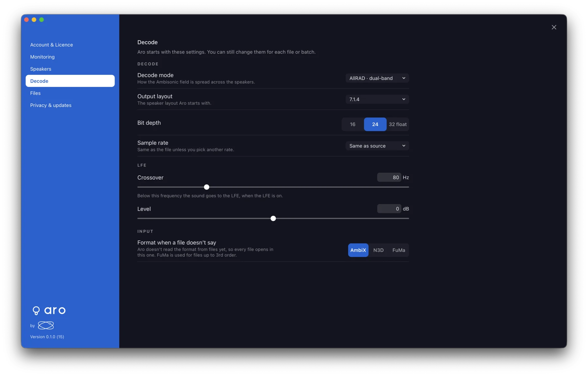Pick FuMa input format
The height and width of the screenshot is (376, 588).
(399, 250)
